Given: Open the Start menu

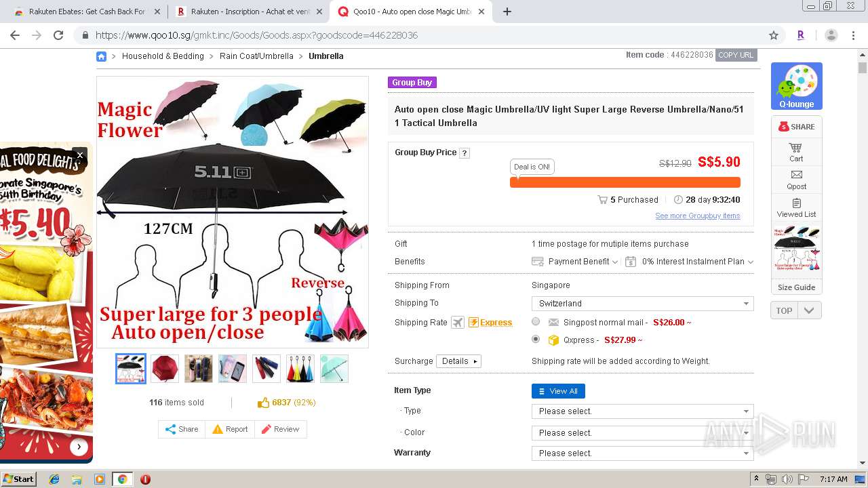Looking at the screenshot, I should click(18, 479).
